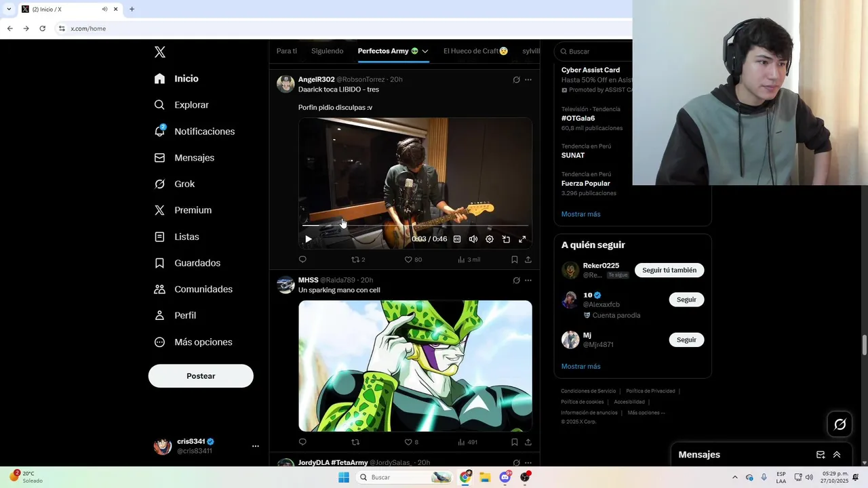Image resolution: width=868 pixels, height=488 pixels.
Task: Share the MHSS post
Action: (x=528, y=442)
